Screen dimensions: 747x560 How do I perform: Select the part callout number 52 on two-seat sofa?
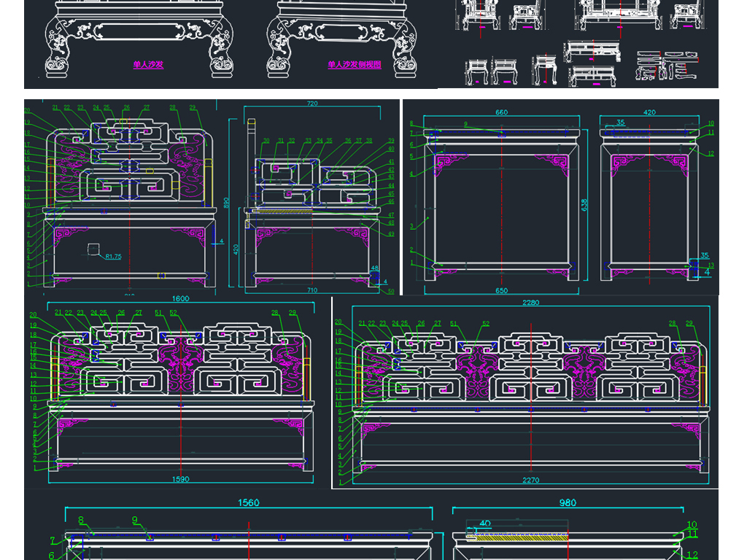(173, 313)
